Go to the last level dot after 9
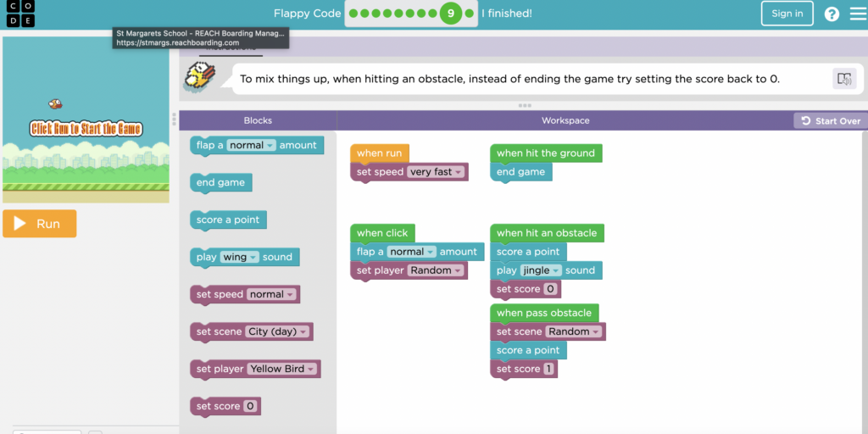The height and width of the screenshot is (434, 868). coord(470,14)
